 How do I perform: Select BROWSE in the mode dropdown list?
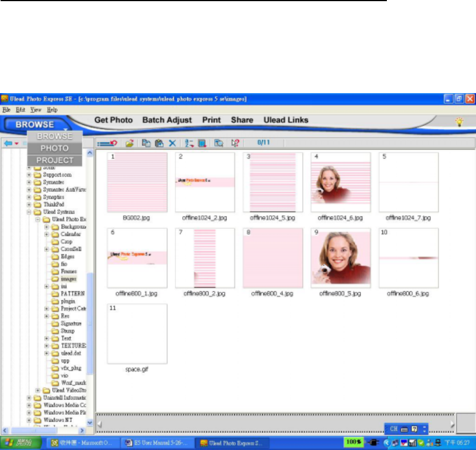tap(55, 136)
